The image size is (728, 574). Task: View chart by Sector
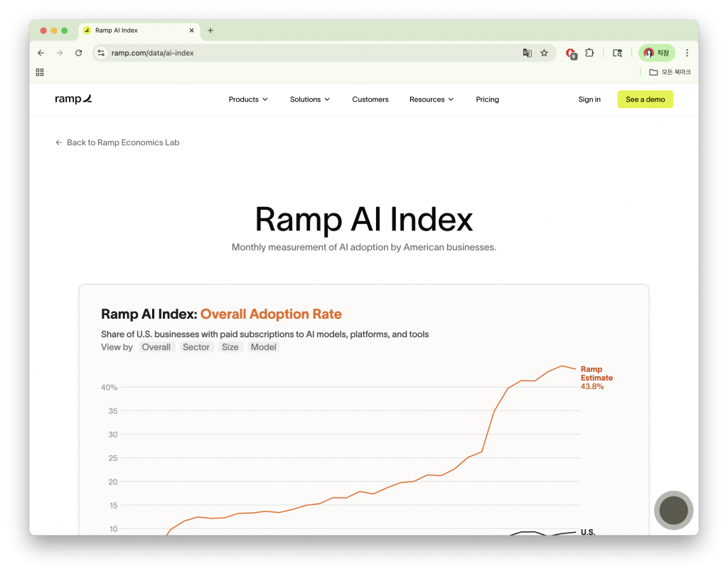coord(196,347)
